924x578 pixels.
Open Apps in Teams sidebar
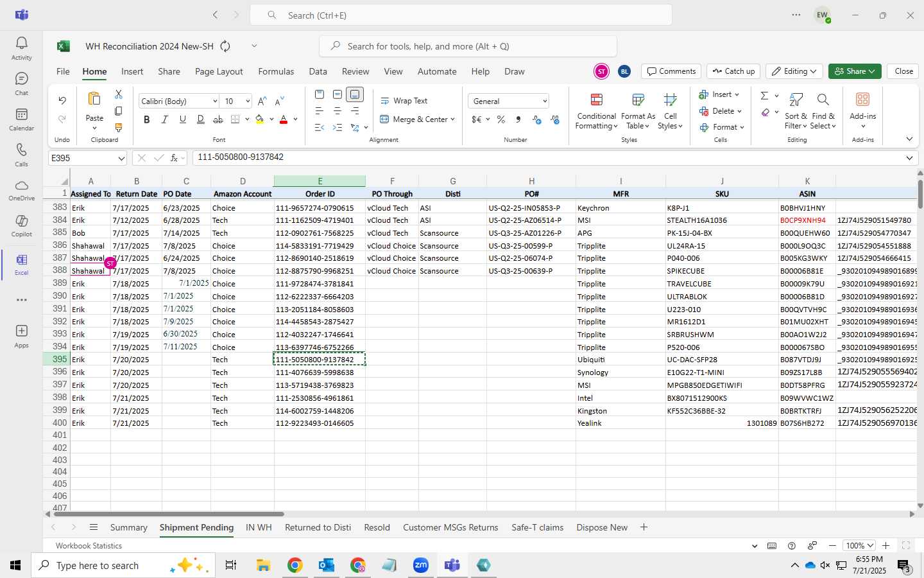coord(21,335)
